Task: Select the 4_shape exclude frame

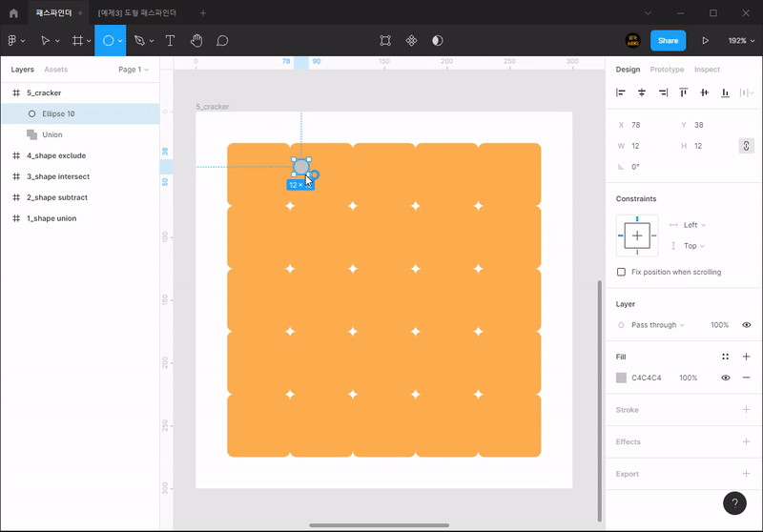Action: point(80,155)
